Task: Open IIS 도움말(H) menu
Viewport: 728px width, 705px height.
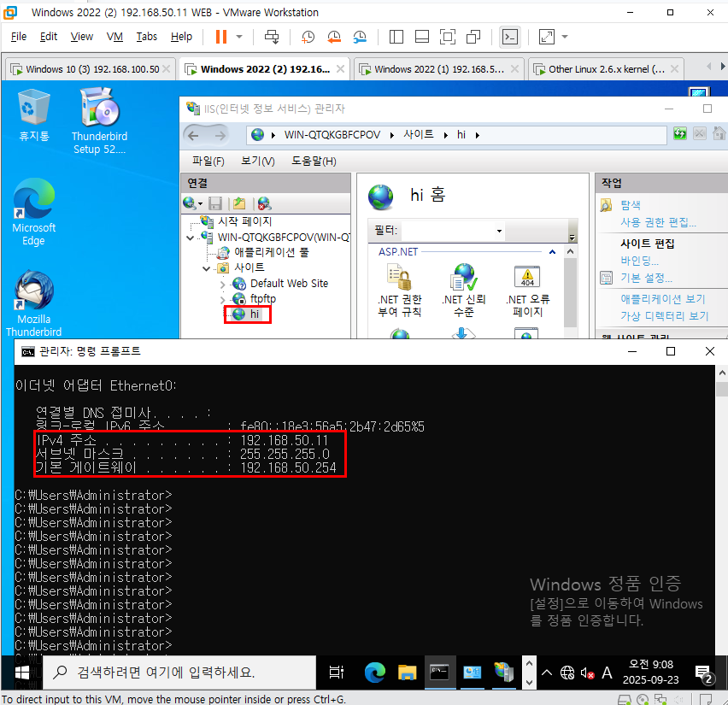Action: click(314, 162)
